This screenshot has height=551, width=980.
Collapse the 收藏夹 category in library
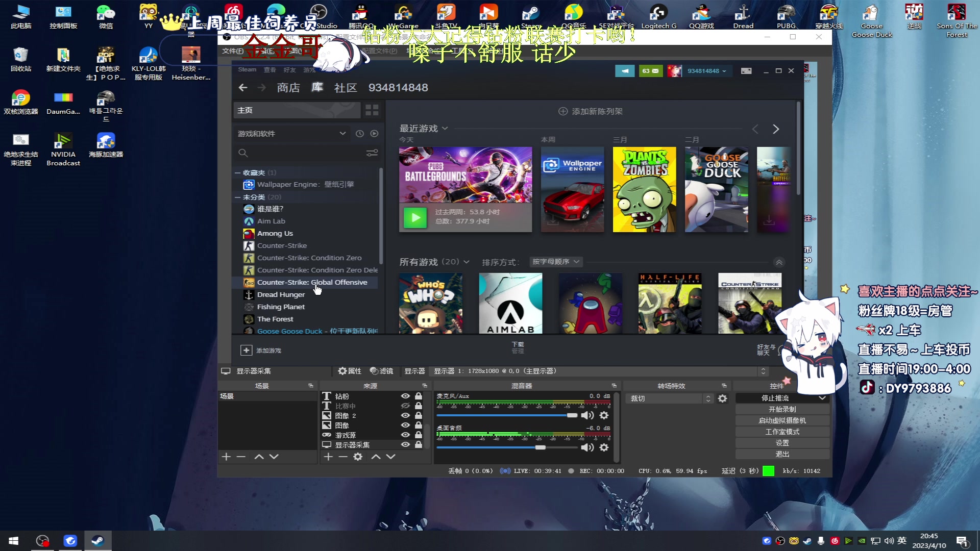[x=237, y=172]
